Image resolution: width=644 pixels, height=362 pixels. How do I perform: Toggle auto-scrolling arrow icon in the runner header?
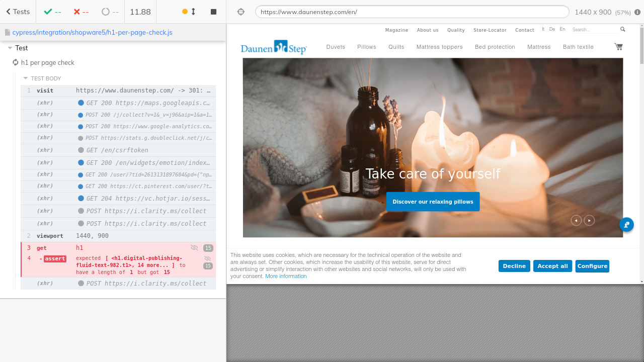click(x=193, y=12)
